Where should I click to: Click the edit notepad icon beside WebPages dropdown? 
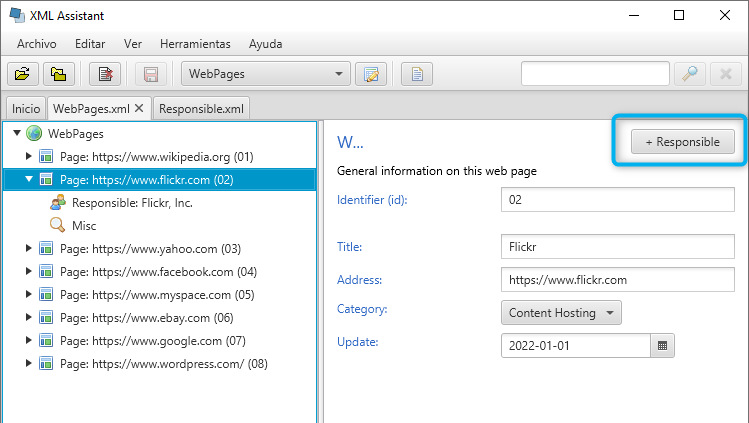pyautogui.click(x=372, y=74)
